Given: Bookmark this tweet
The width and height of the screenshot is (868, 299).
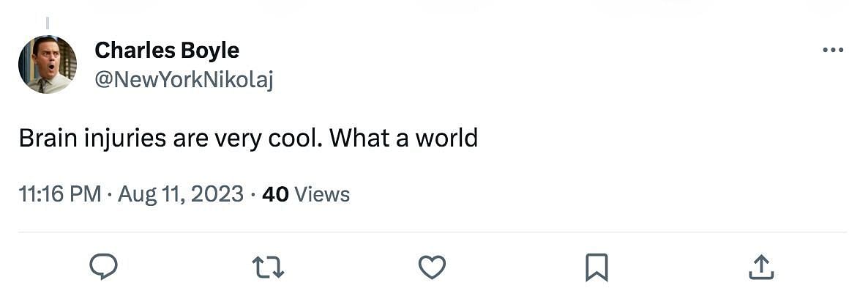Looking at the screenshot, I should pos(596,267).
